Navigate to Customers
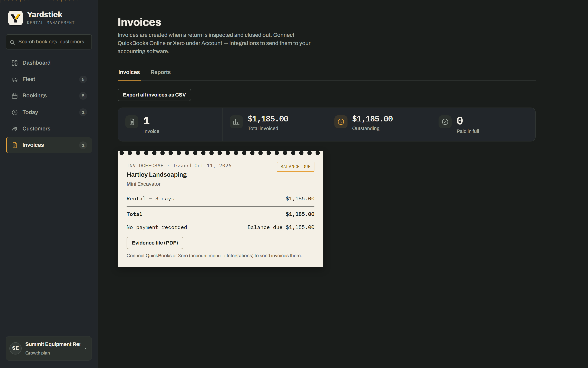 (x=49, y=129)
